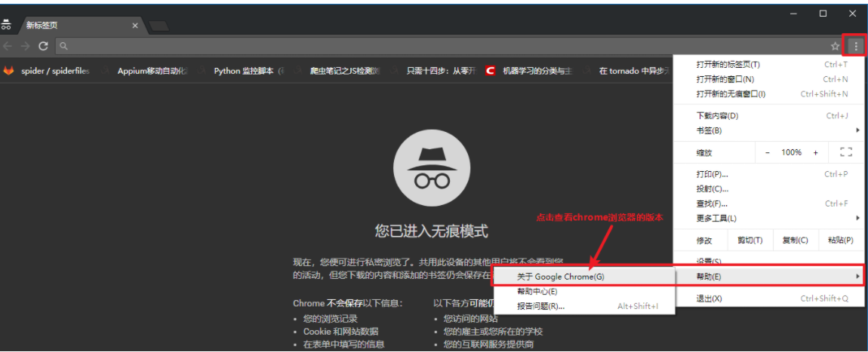Click the bookmark star icon

click(835, 47)
